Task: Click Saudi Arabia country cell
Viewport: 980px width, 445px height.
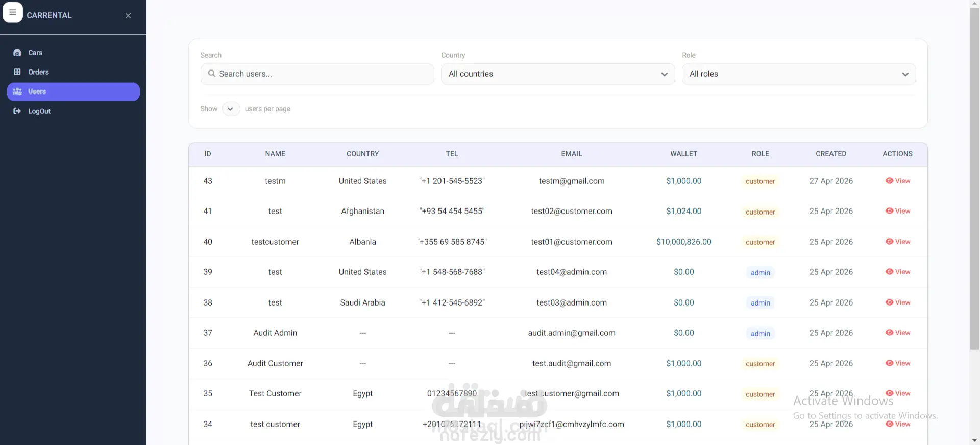Action: [363, 302]
